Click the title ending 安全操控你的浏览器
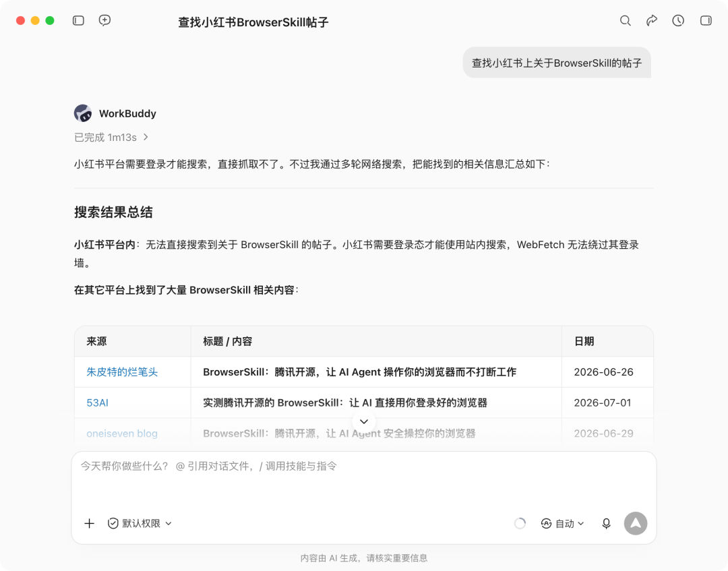The width and height of the screenshot is (728, 571). click(339, 433)
